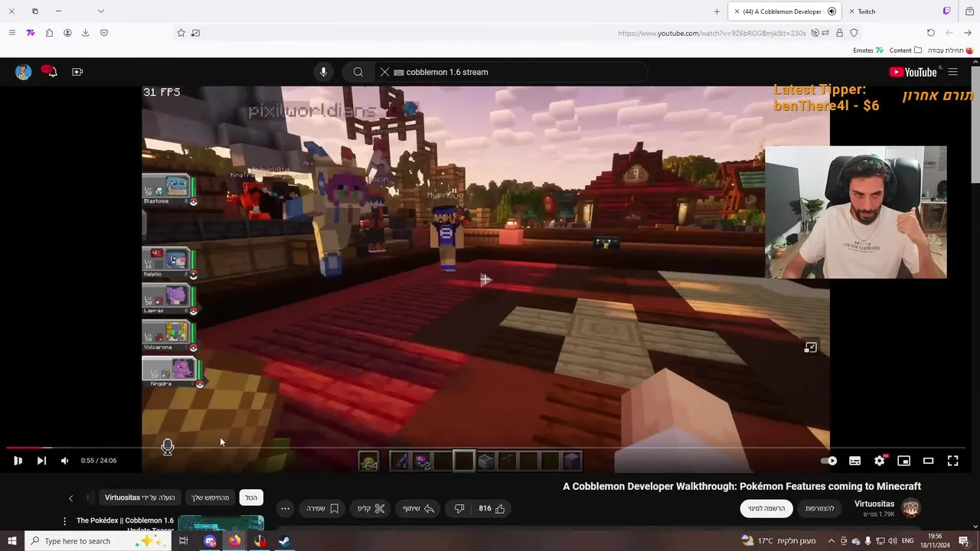Open the Firefox account icon

[67, 33]
